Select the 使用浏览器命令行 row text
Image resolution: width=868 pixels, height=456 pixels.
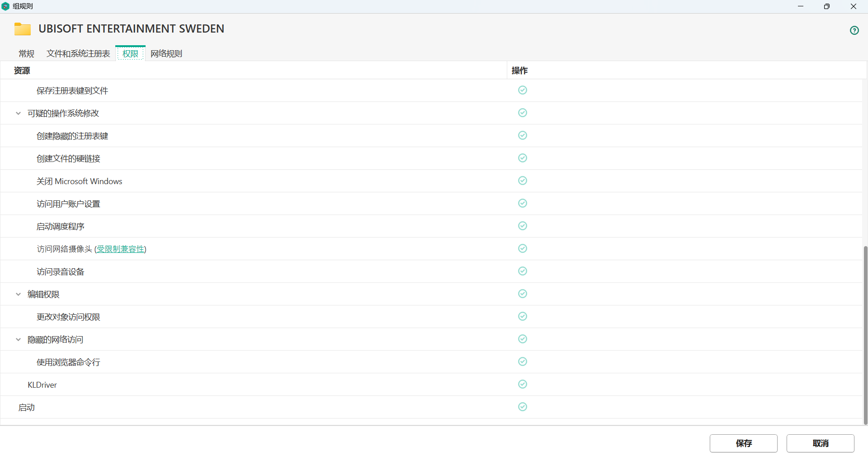(68, 362)
